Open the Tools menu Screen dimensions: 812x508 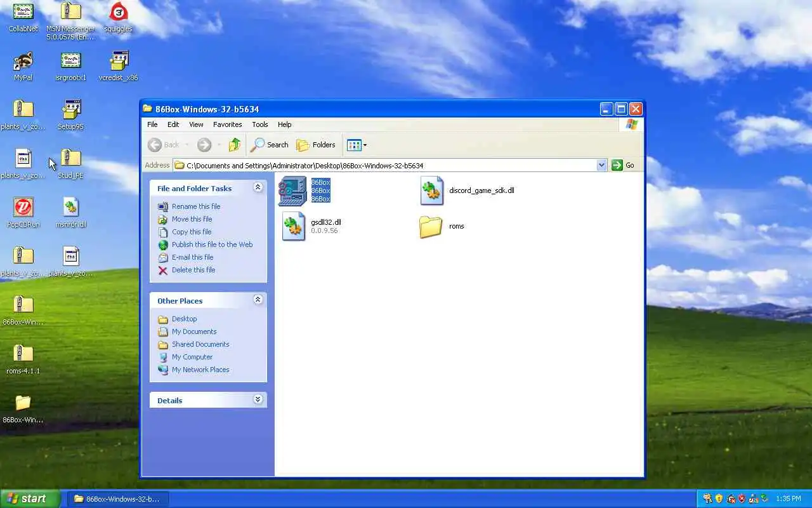[x=260, y=124]
